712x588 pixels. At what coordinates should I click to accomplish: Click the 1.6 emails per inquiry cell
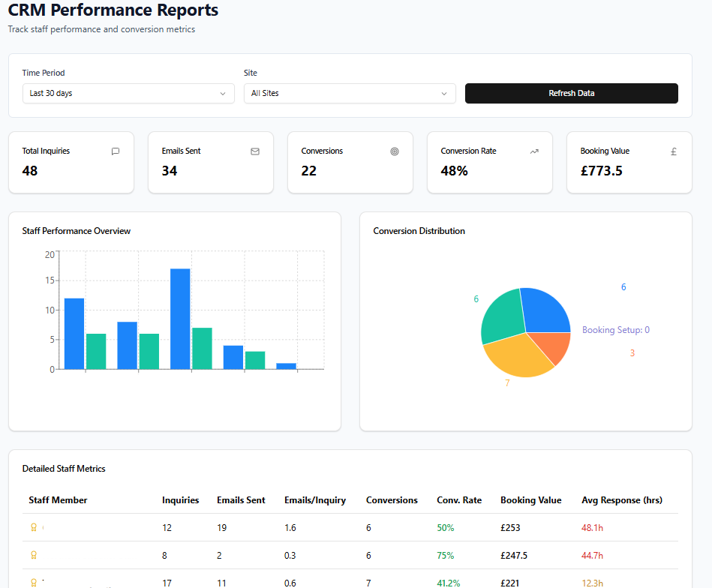tap(290, 527)
